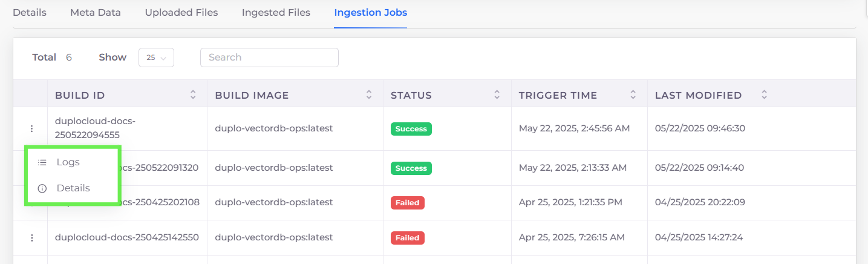The width and height of the screenshot is (868, 264).
Task: Sort by Last Modified column arrows
Action: 765,95
